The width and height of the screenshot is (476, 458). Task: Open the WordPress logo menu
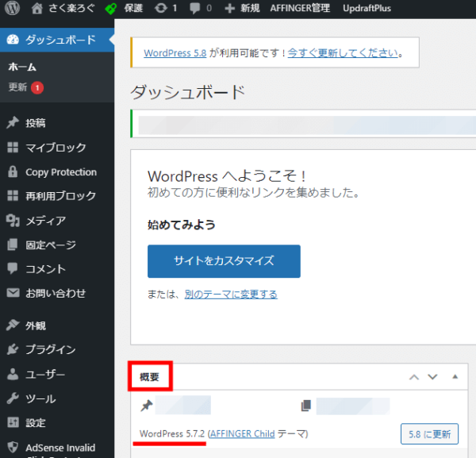tap(12, 8)
